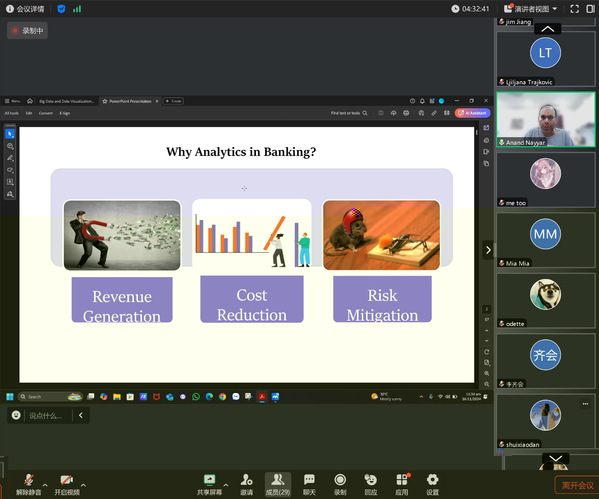Open the emoji picker beside chat input
The width and height of the screenshot is (599, 499).
[16, 415]
